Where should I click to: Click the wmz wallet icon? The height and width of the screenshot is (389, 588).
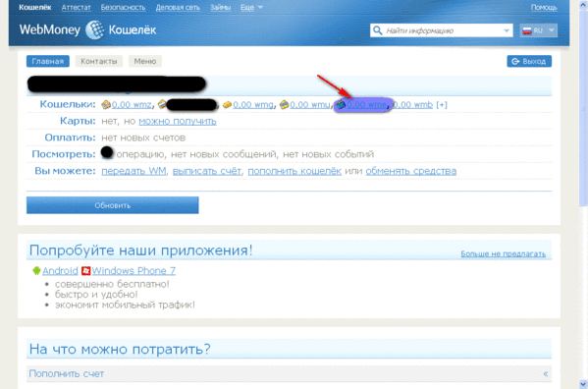coord(106,105)
